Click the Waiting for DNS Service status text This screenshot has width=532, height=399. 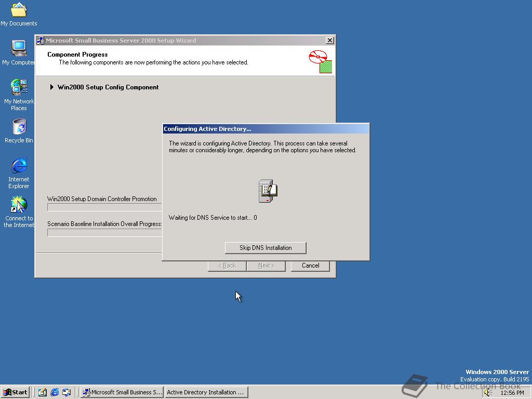tap(212, 218)
